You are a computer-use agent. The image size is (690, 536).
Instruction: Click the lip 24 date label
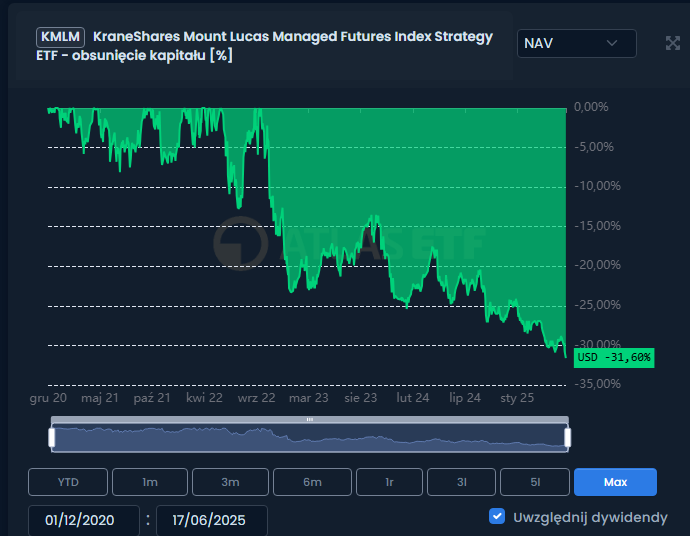pos(465,398)
